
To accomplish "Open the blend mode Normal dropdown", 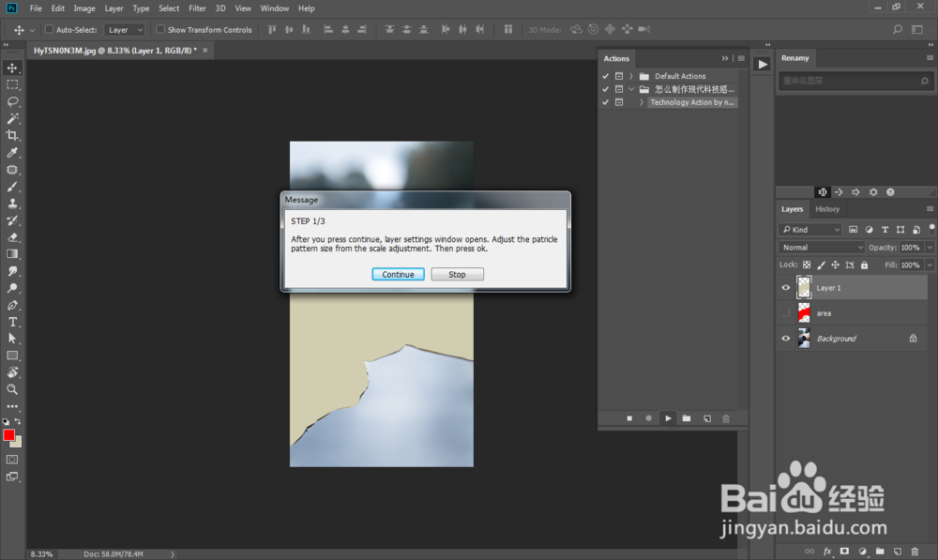I will click(x=822, y=247).
